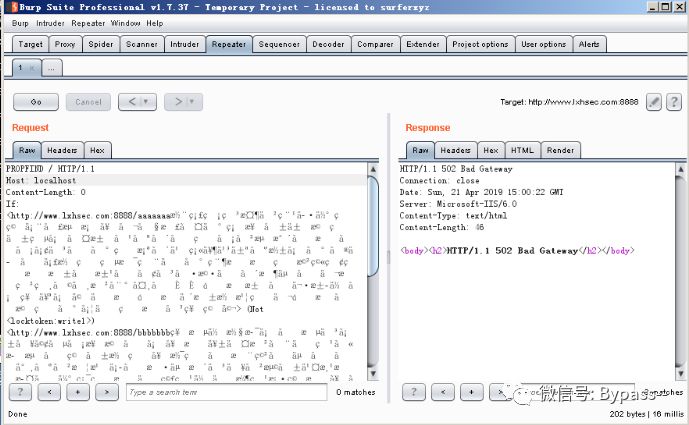Click the request search '+' options button
This screenshot has height=425, width=689.
tap(78, 392)
